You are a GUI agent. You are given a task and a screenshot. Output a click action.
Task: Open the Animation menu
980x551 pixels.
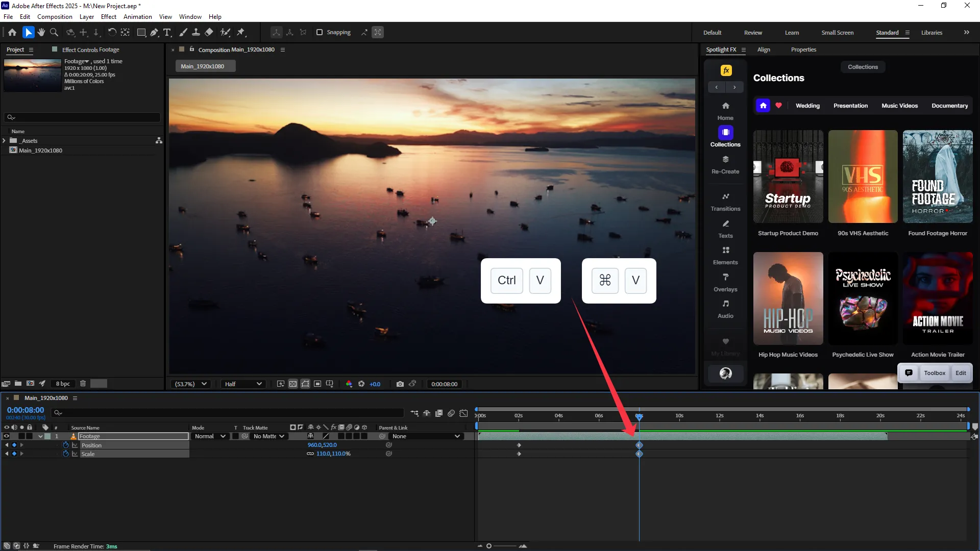(x=137, y=17)
